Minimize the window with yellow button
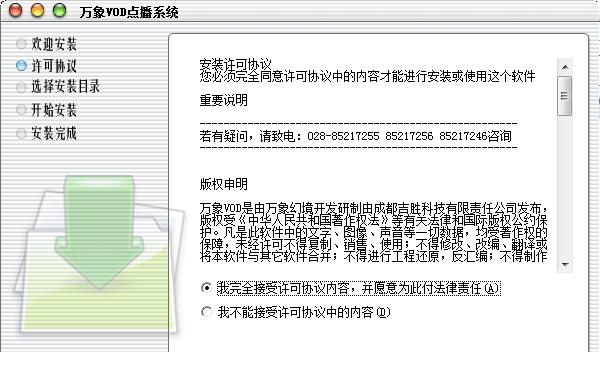 (x=38, y=10)
